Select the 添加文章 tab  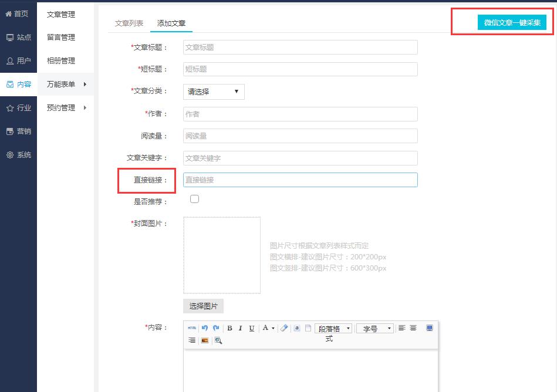pyautogui.click(x=171, y=23)
